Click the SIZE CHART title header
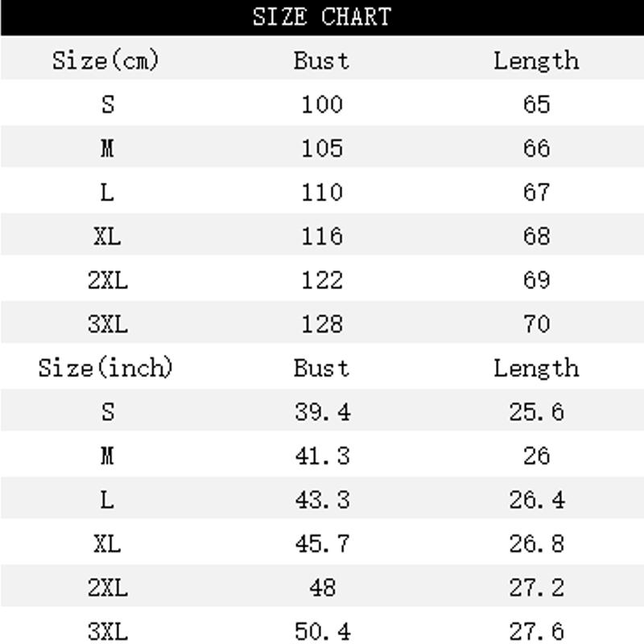Viewport: 644px width, 644px height. click(x=321, y=17)
